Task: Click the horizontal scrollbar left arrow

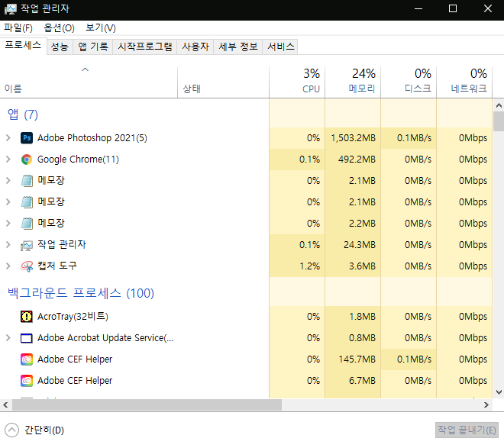Action: click(5, 405)
